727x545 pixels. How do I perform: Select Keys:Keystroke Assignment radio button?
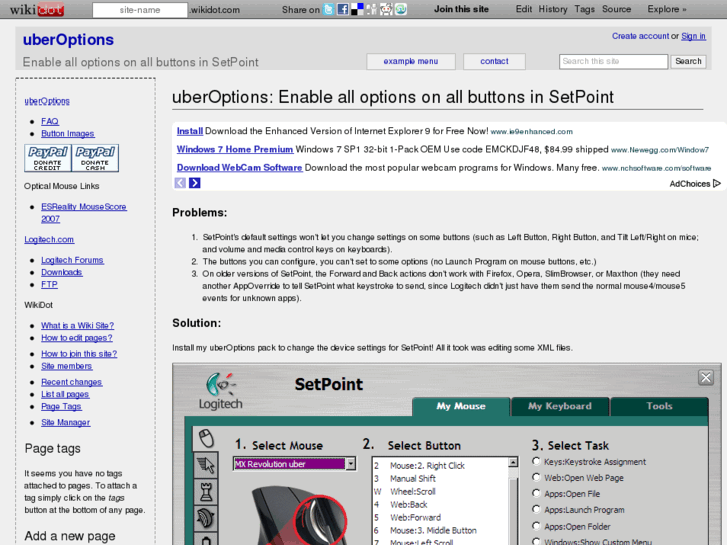click(537, 462)
